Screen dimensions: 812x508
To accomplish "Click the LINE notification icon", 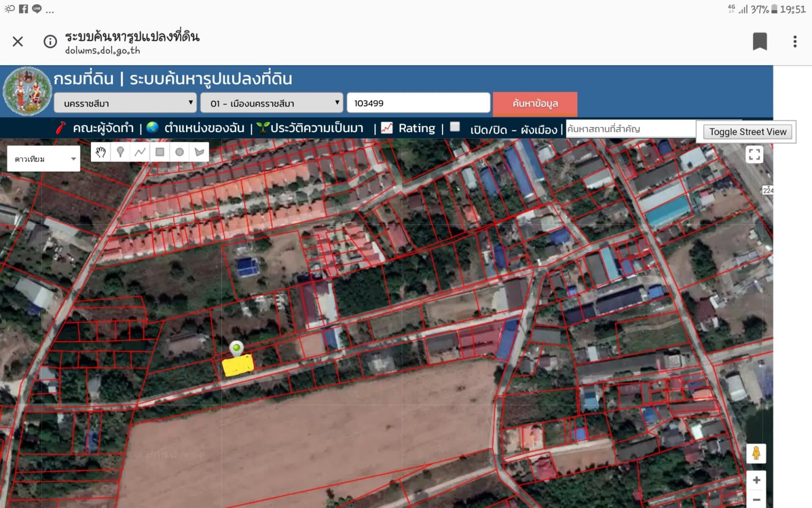I will [x=36, y=8].
